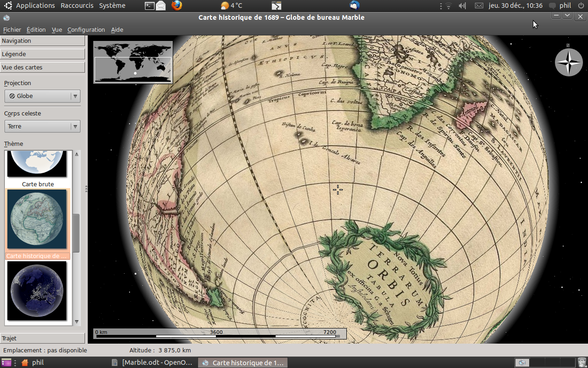Open the Corps celeste Terre dropdown
The height and width of the screenshot is (368, 588).
pos(42,126)
